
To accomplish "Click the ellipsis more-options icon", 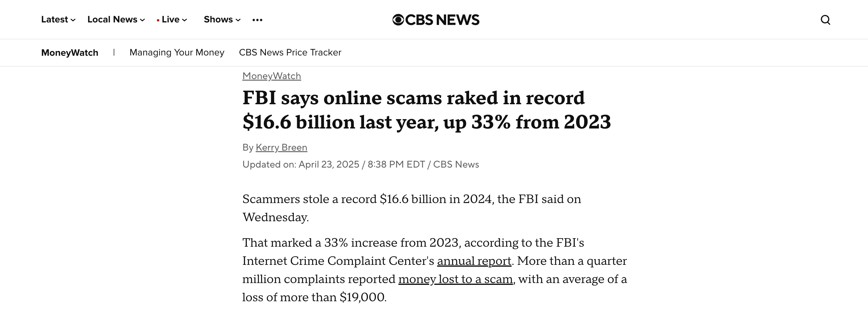I will 257,20.
